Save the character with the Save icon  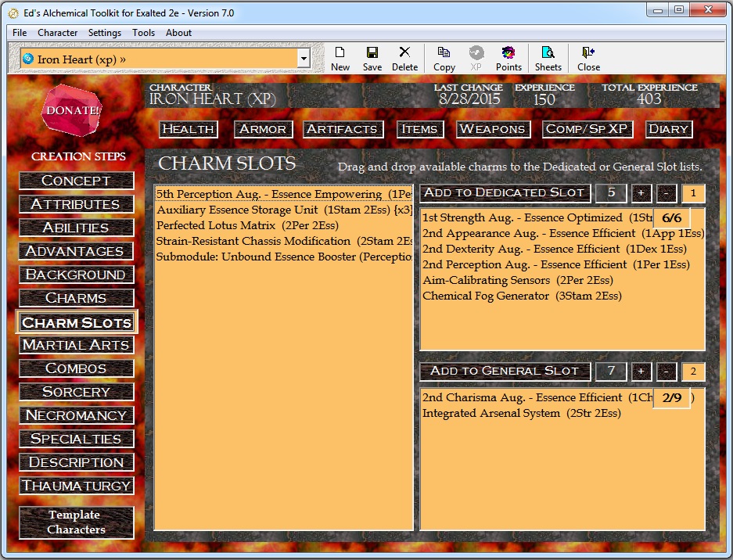(x=372, y=59)
